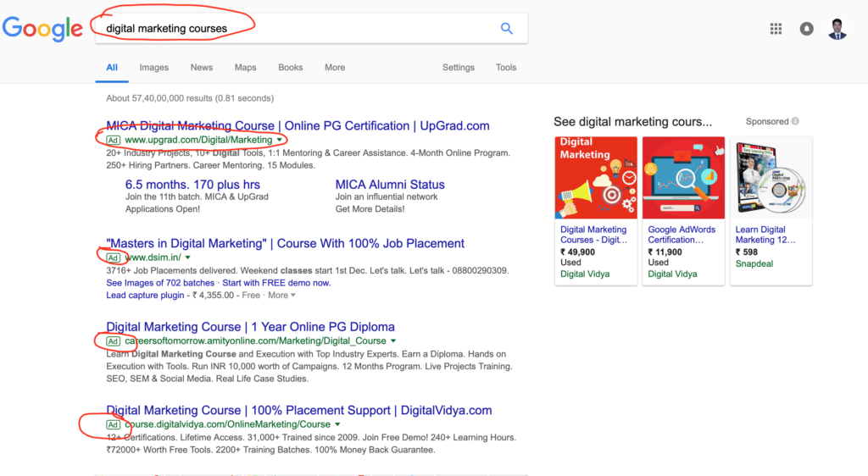Open Learn Digital Marketing 12... product title
Image resolution: width=868 pixels, height=476 pixels.
(765, 235)
